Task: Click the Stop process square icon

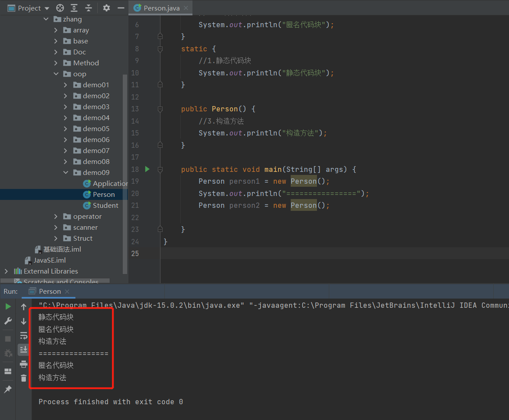Action: (x=8, y=339)
